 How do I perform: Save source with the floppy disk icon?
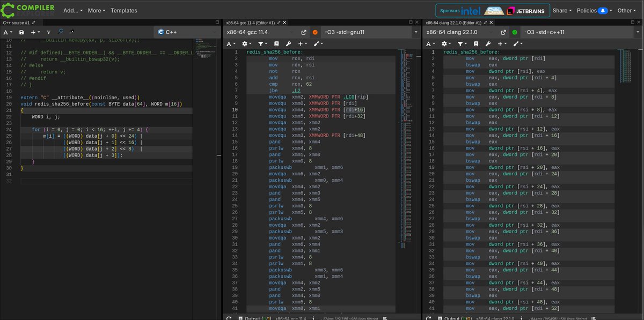pyautogui.click(x=21, y=32)
